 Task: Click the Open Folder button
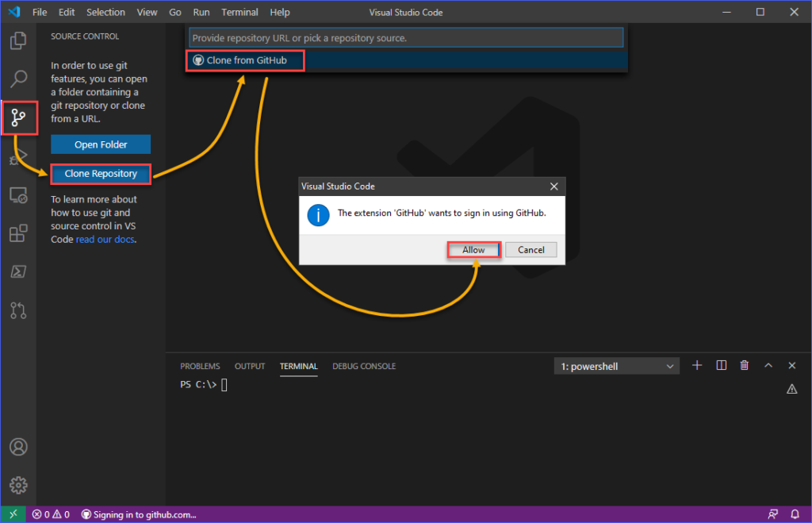101,144
